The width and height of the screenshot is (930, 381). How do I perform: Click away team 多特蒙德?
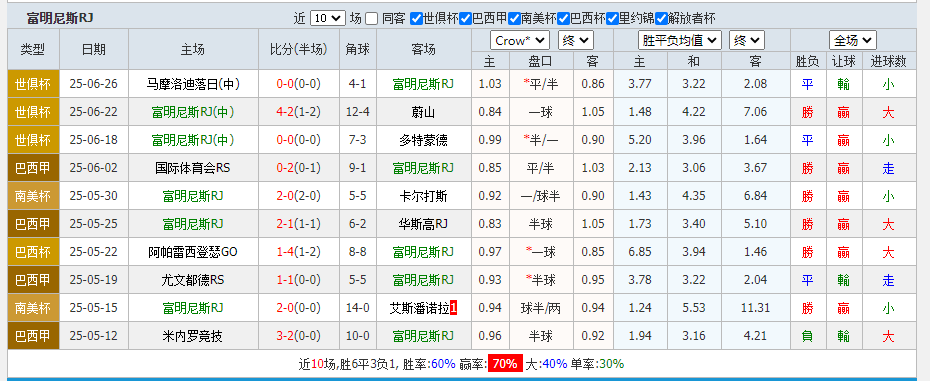423,140
